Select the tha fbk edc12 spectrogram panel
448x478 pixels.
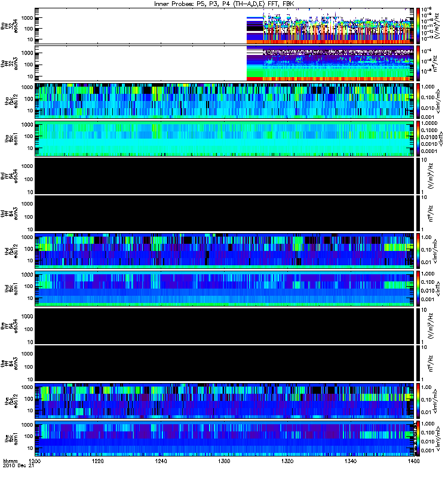point(225,101)
